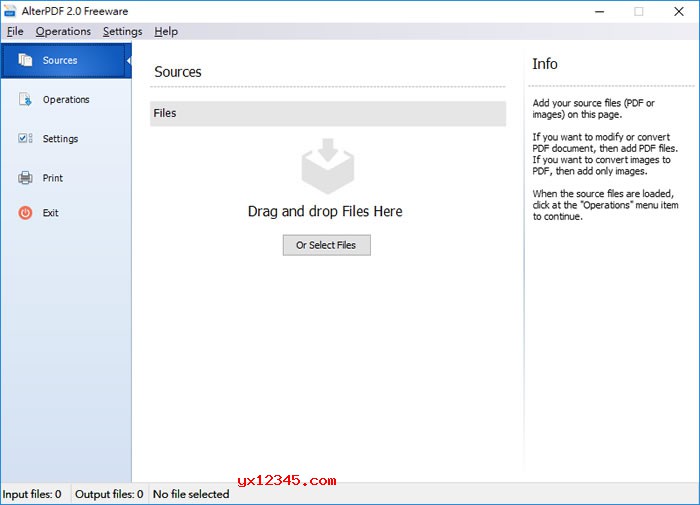Close the AlterPDF window
This screenshot has width=700, height=505.
679,12
